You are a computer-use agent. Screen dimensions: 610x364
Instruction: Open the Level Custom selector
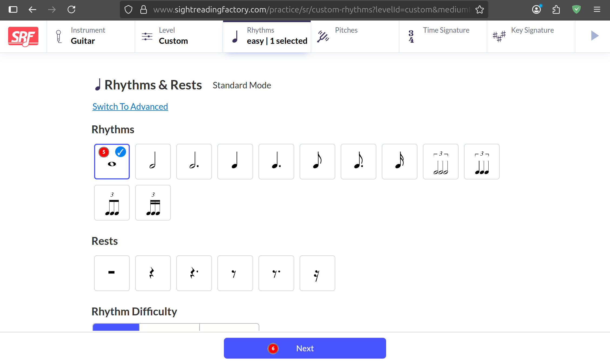click(x=179, y=36)
